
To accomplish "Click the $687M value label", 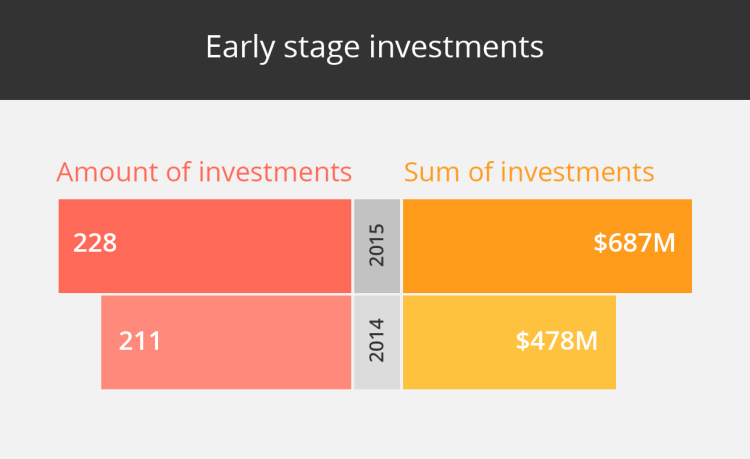I will pos(634,242).
